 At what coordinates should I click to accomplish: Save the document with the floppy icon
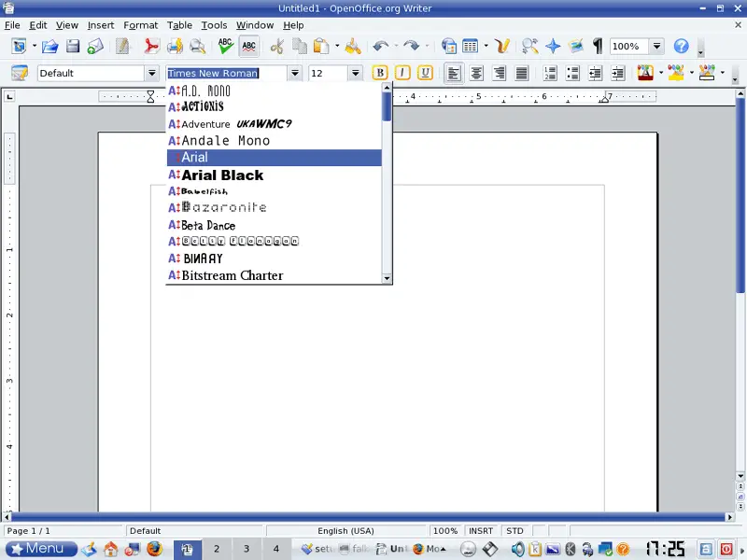[x=73, y=46]
